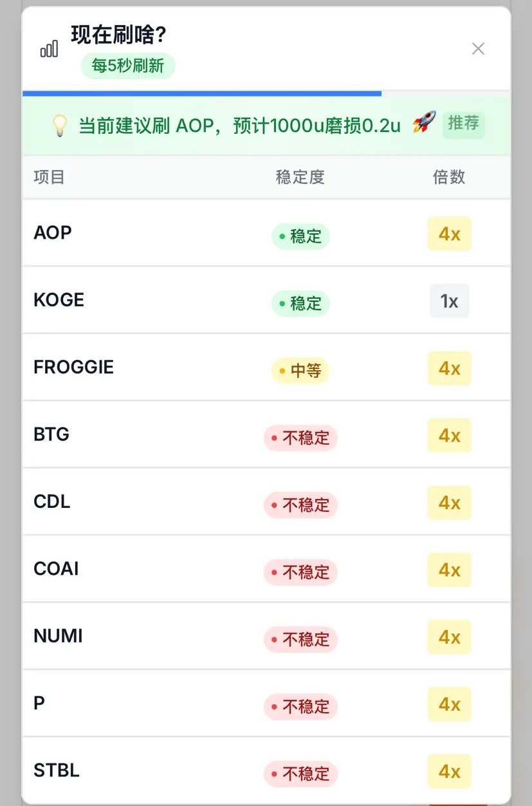The width and height of the screenshot is (532, 806).
Task: Open the CDL project name
Action: 52,501
